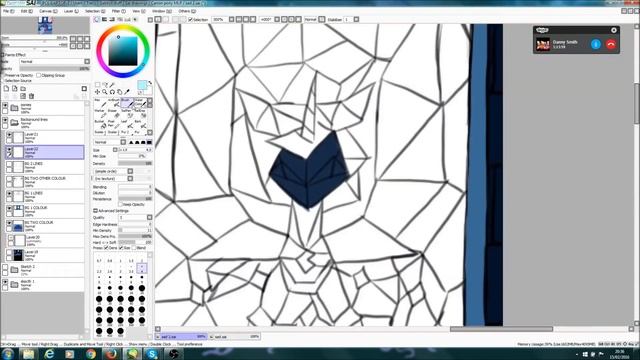
Task: Create a new layer
Action: (x=6, y=89)
